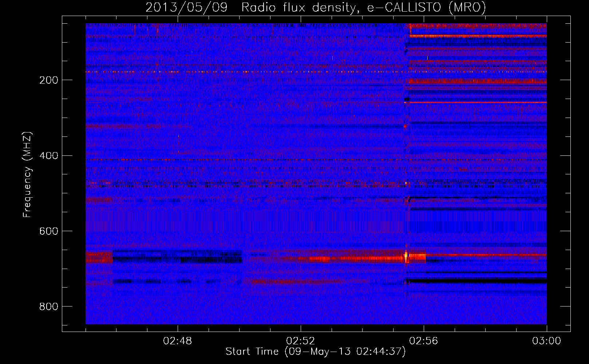The image size is (589, 364).
Task: Select the 02:52 time tick label
Action: [x=301, y=341]
